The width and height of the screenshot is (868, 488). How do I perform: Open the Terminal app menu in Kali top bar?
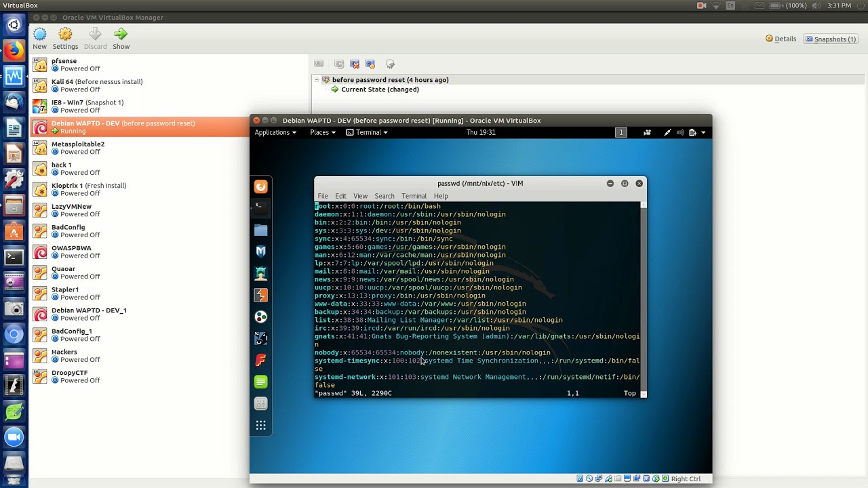pos(367,132)
